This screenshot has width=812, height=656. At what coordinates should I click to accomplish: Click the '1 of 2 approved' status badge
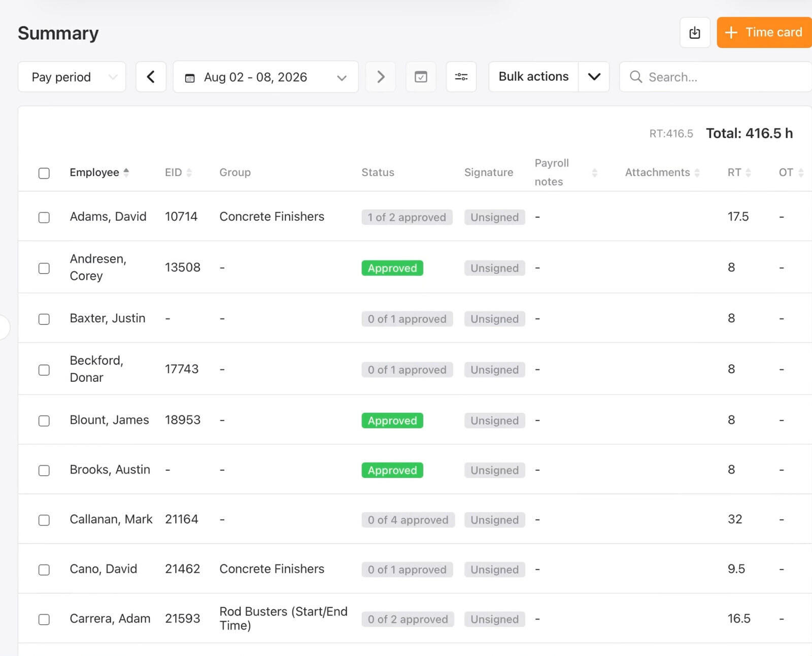[407, 217]
